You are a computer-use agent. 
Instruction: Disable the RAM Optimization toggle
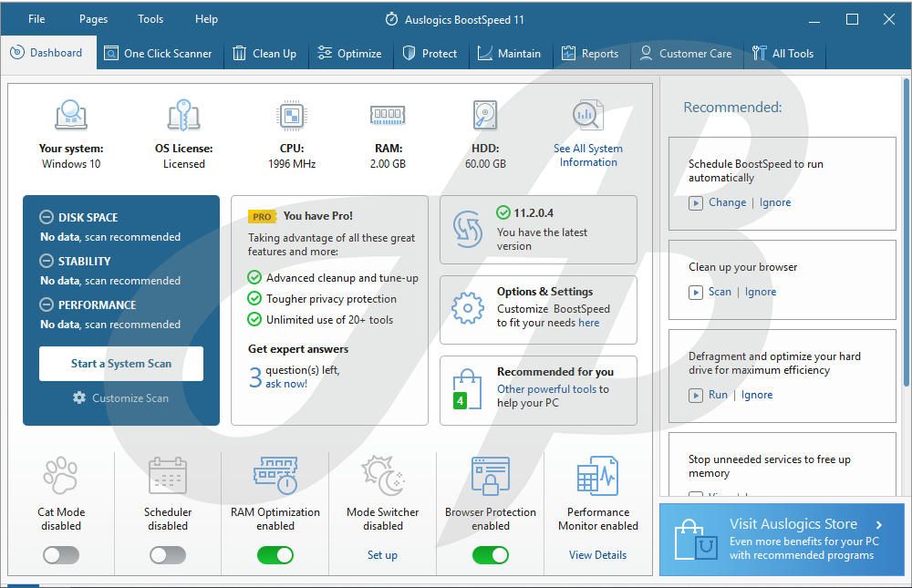pyautogui.click(x=275, y=555)
